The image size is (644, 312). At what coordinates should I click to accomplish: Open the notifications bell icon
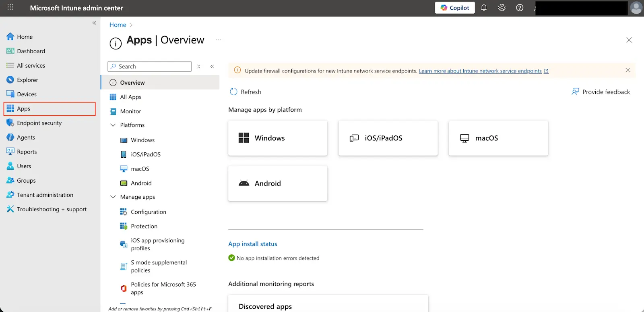pos(484,8)
